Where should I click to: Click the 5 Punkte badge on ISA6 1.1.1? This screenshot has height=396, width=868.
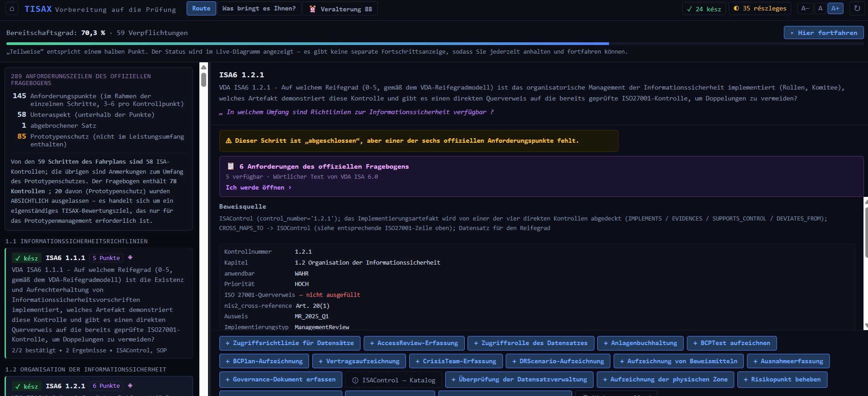[107, 258]
